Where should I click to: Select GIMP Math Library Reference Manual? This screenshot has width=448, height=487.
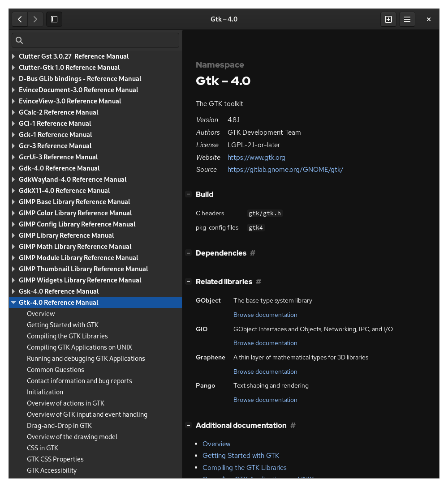coord(95,246)
